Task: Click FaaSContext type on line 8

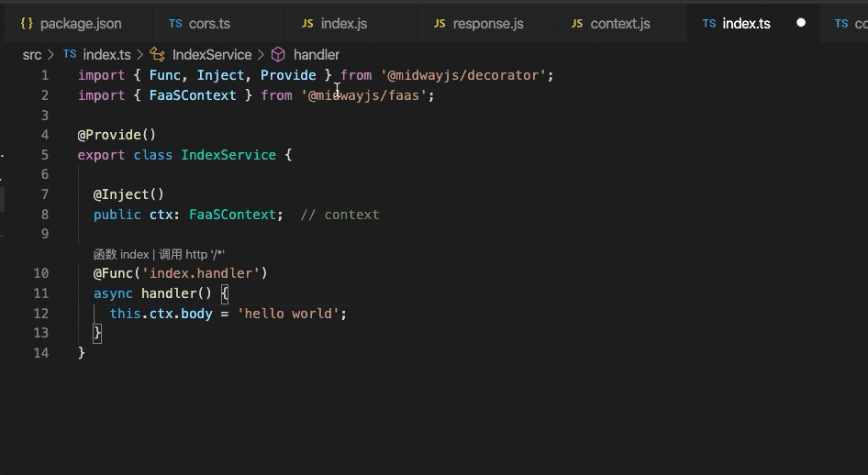Action: [x=232, y=215]
